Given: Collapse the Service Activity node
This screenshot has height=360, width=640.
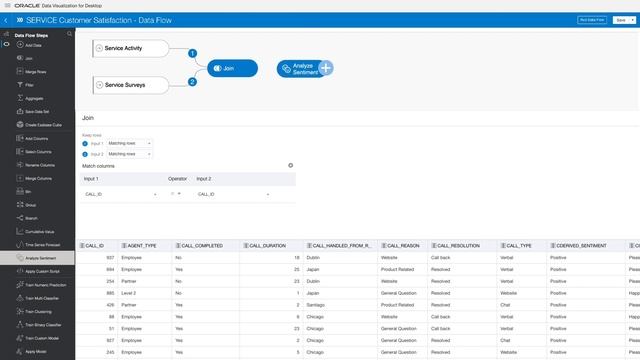Looking at the screenshot, I should pos(99,48).
